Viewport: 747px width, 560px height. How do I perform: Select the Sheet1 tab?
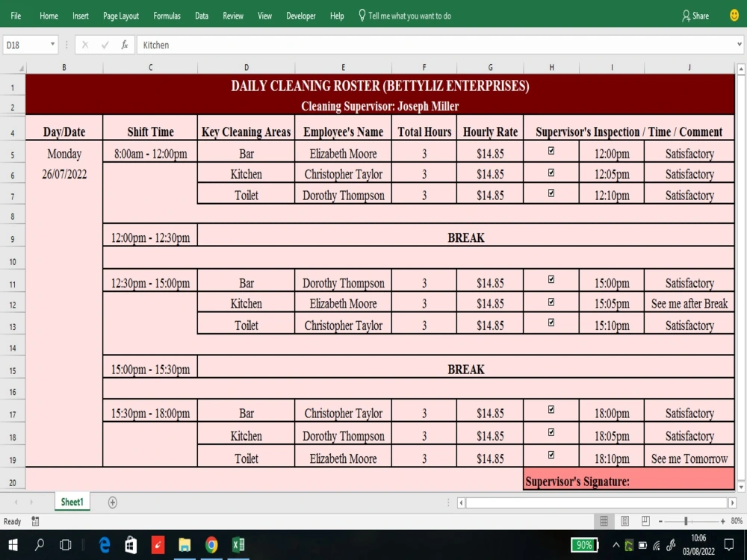72,502
